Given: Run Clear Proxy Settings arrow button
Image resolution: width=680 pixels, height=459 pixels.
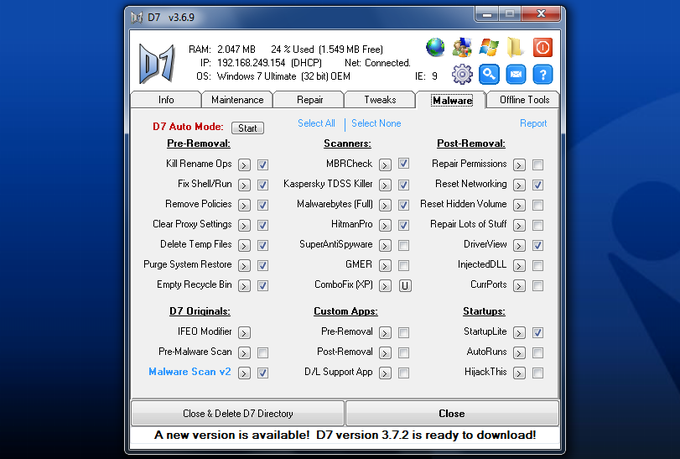Looking at the screenshot, I should coord(244,226).
